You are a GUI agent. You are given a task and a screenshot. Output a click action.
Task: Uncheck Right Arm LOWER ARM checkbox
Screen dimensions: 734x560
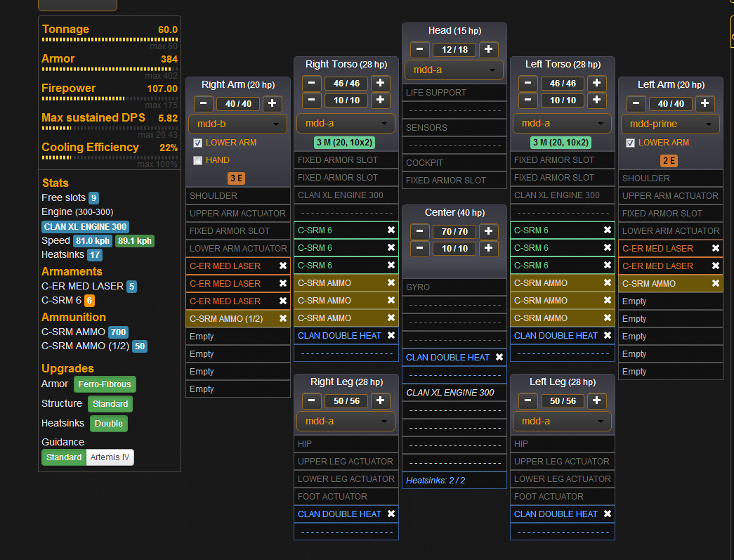tap(197, 143)
